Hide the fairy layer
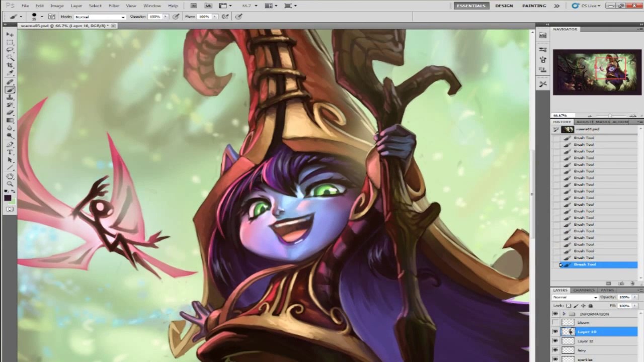This screenshot has width=644, height=362. (x=555, y=350)
